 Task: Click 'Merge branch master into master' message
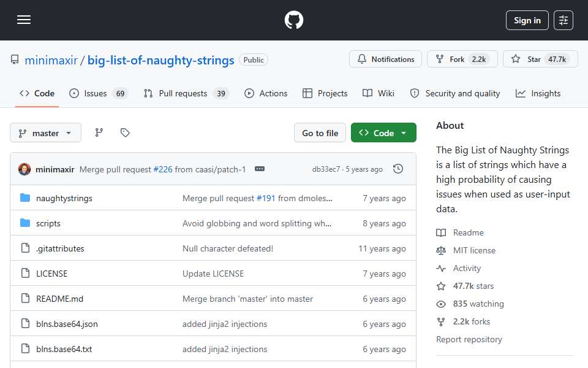pos(247,299)
